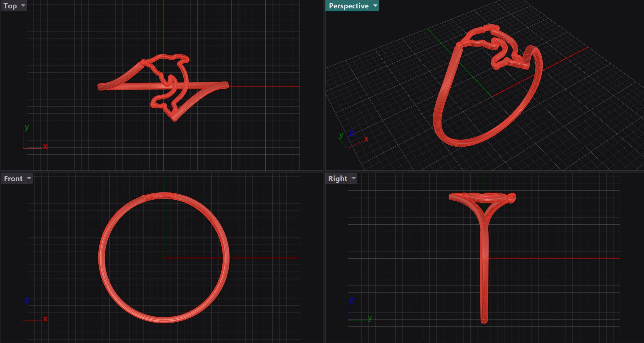644x343 pixels.
Task: Expand the Perspective viewport dropdown menu
Action: (375, 6)
